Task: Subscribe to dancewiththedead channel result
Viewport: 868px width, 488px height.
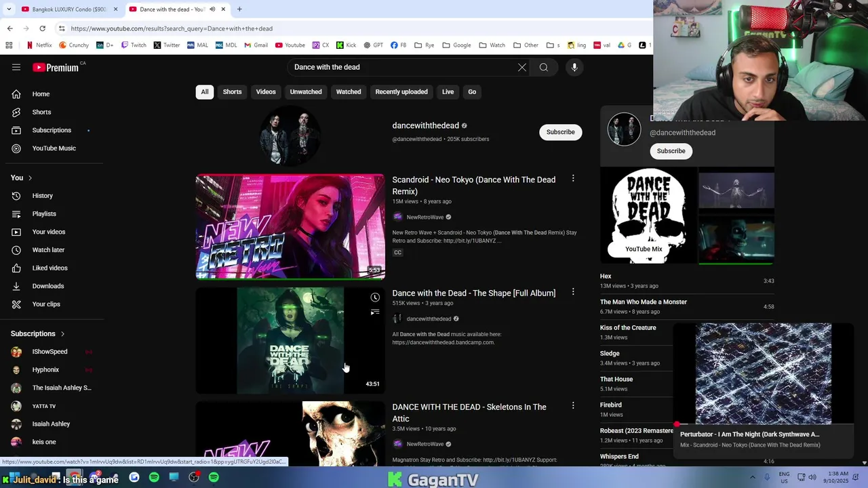Action: coord(561,132)
